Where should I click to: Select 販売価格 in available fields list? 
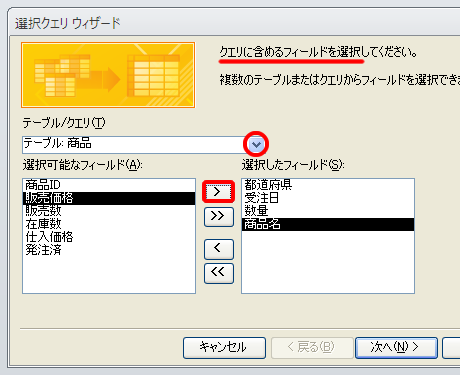(109, 198)
